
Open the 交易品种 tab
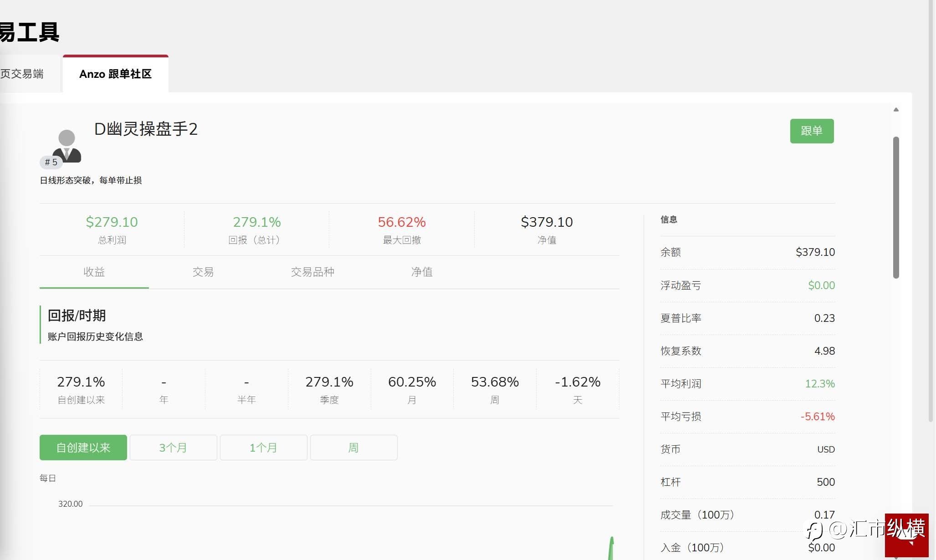tap(312, 272)
